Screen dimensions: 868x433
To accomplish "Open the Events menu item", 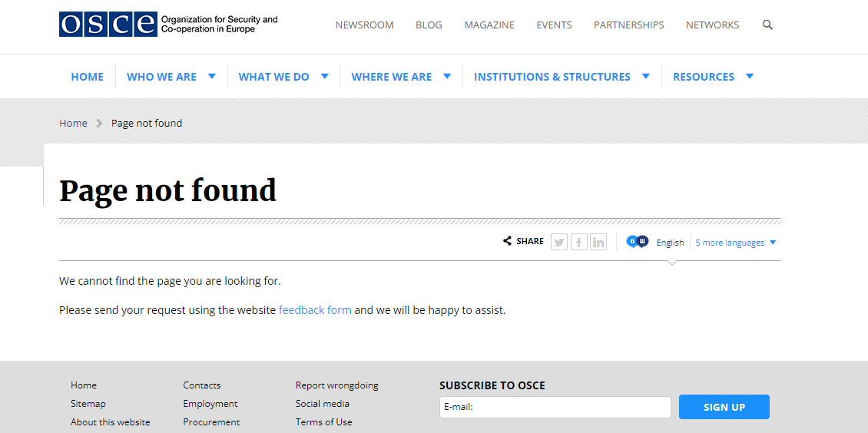I will click(554, 25).
